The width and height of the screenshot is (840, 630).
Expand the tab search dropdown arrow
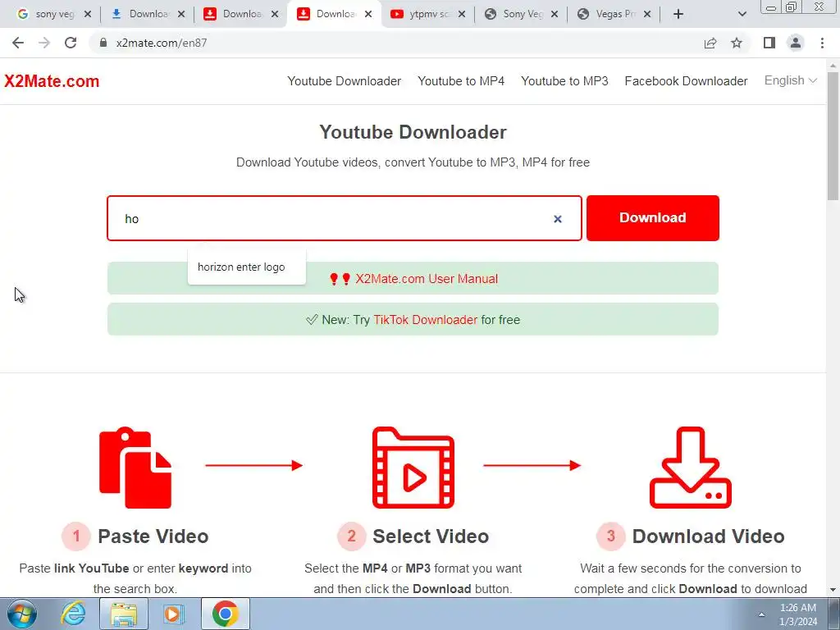[742, 15]
